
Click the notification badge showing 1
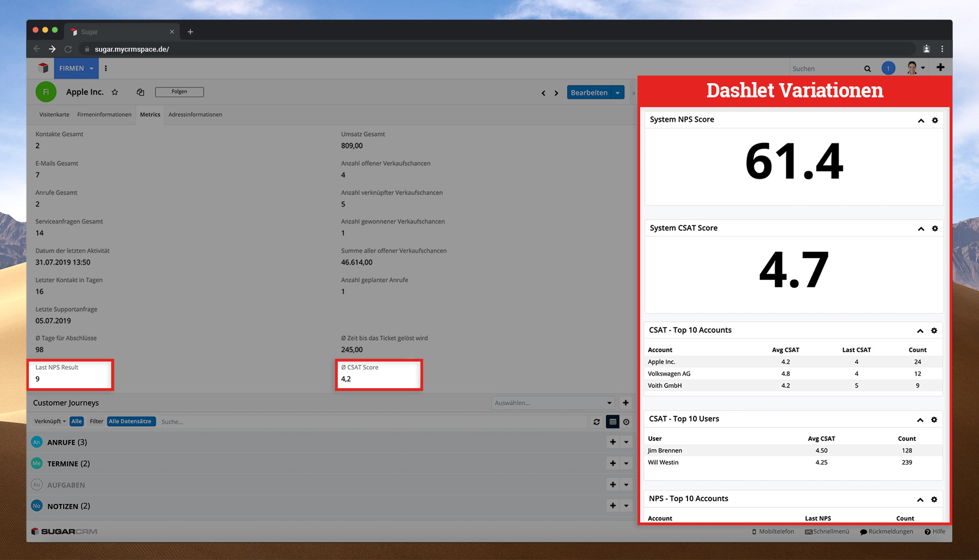pyautogui.click(x=888, y=69)
